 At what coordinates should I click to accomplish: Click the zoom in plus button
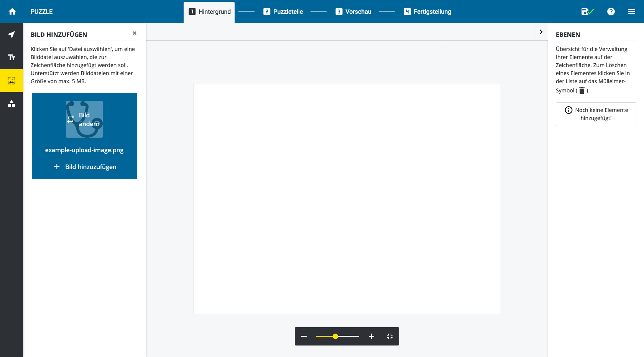tap(371, 336)
